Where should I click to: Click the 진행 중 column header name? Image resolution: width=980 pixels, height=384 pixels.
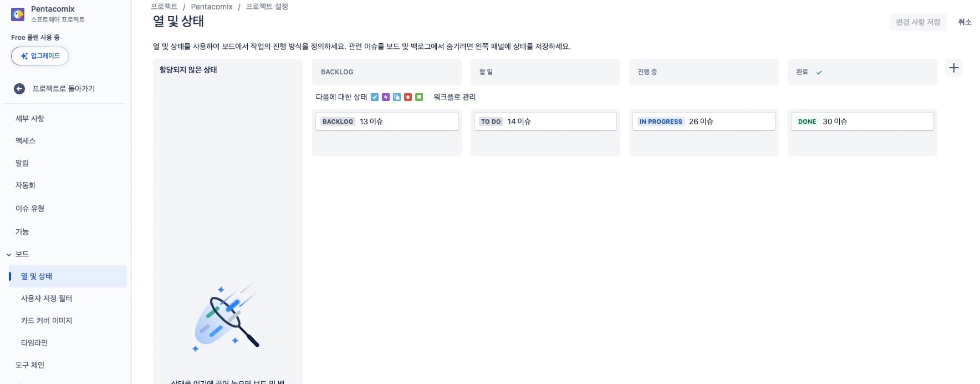[x=647, y=72]
